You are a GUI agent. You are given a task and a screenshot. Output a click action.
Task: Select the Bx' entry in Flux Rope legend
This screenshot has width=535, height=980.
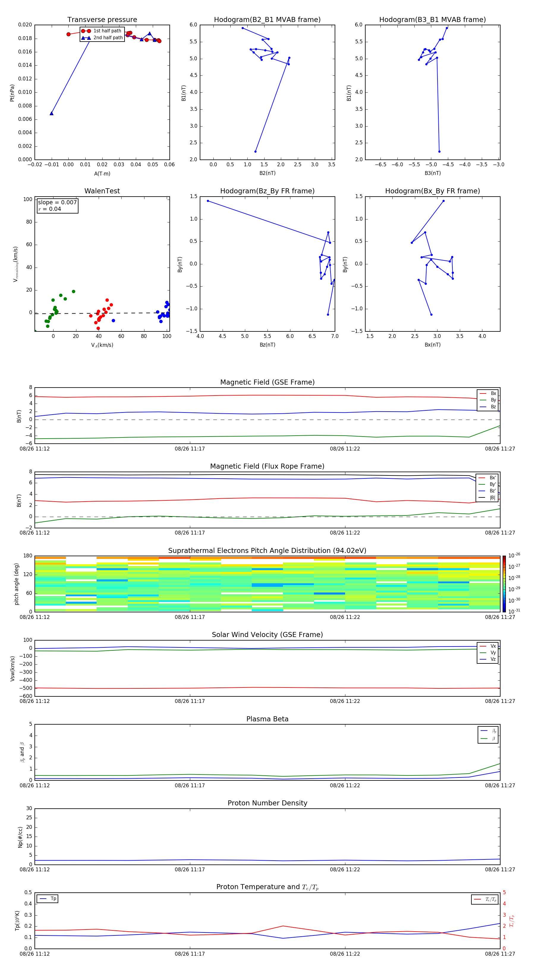click(x=487, y=478)
